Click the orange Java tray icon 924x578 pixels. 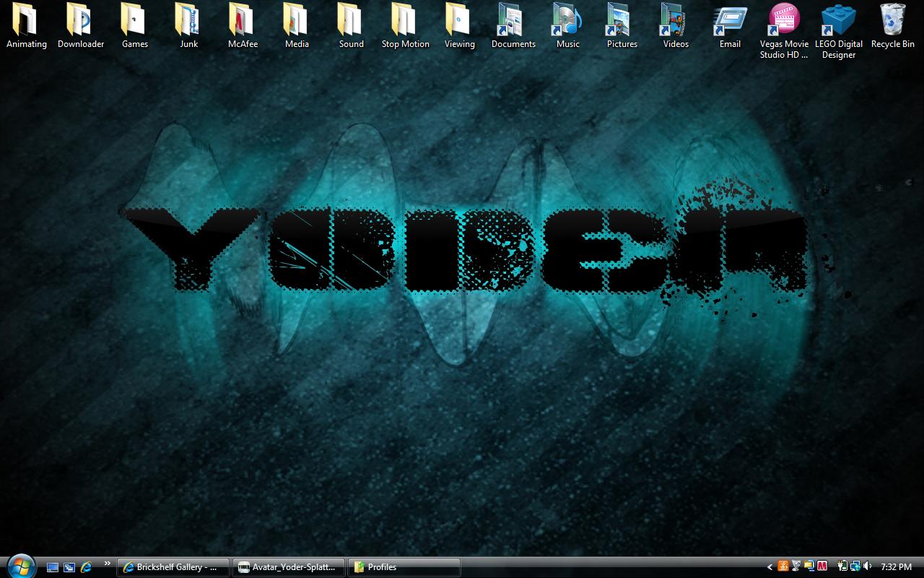point(783,567)
